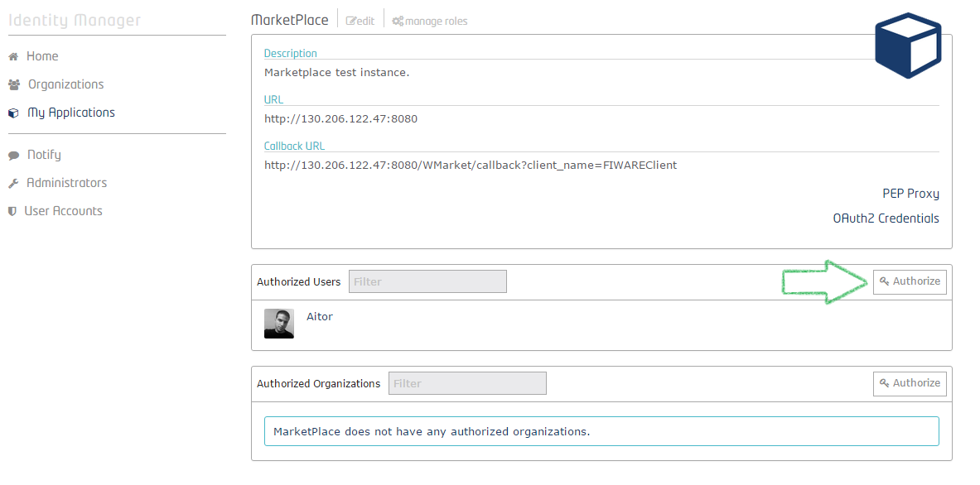
Task: Open User Accounts section
Action: (63, 211)
